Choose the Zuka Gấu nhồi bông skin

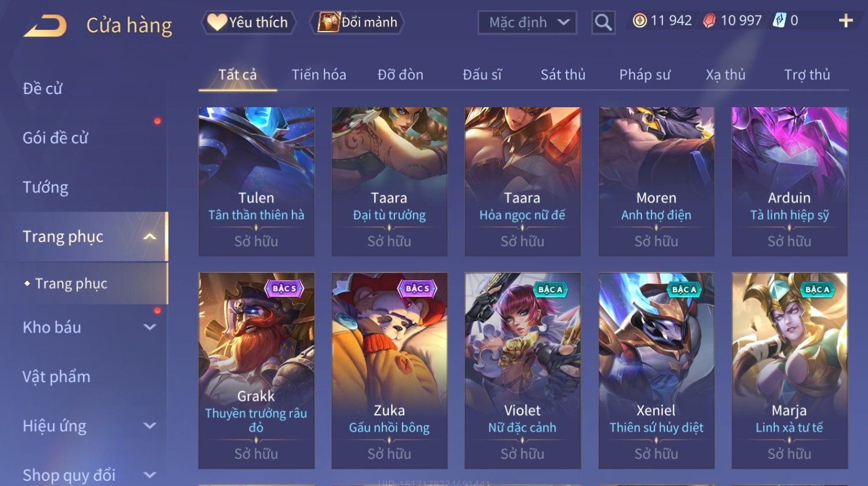click(x=389, y=371)
